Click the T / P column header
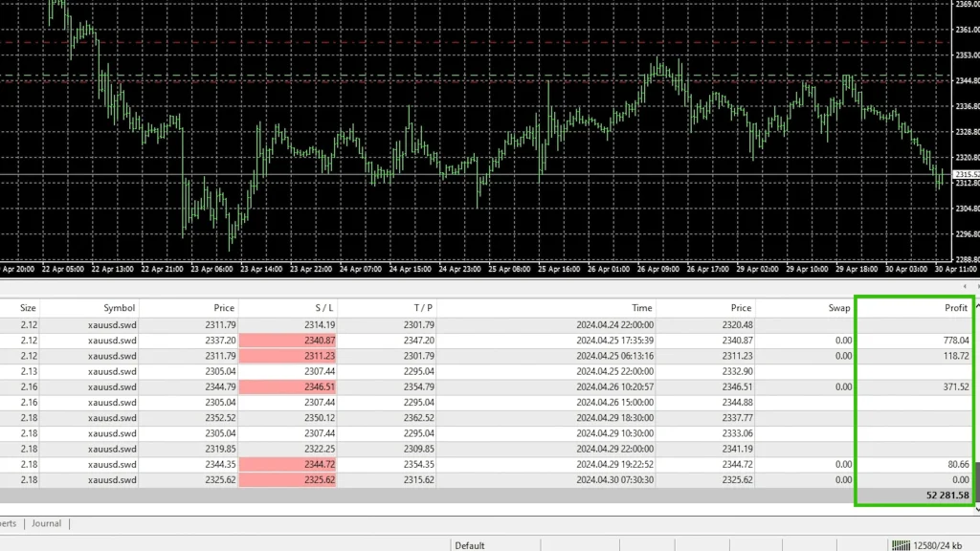980x551 pixels. click(x=422, y=308)
